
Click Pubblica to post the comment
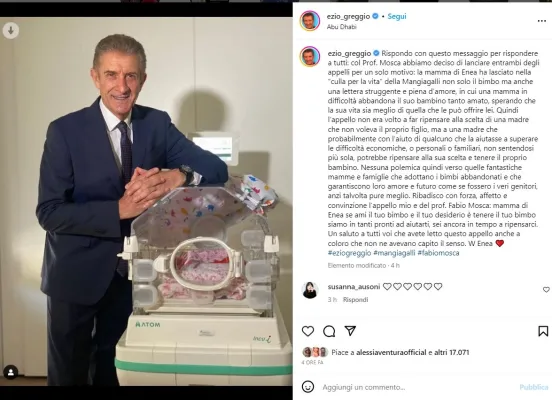click(x=534, y=387)
